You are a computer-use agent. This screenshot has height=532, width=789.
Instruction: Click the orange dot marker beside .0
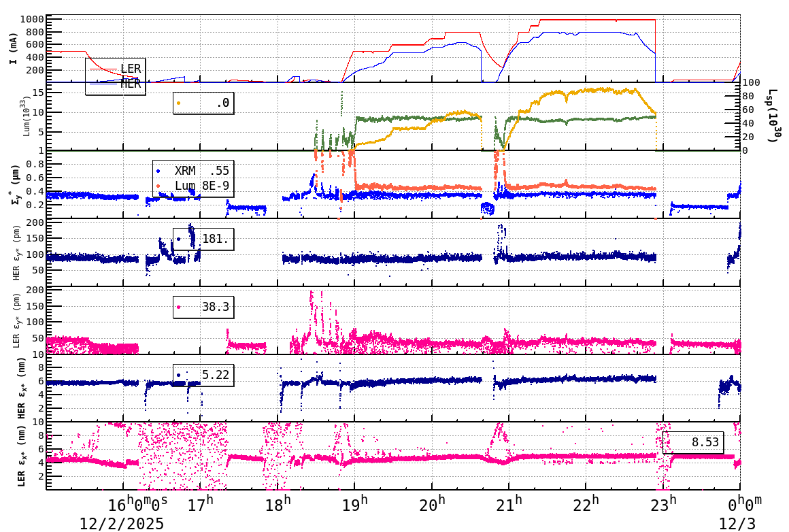178,102
